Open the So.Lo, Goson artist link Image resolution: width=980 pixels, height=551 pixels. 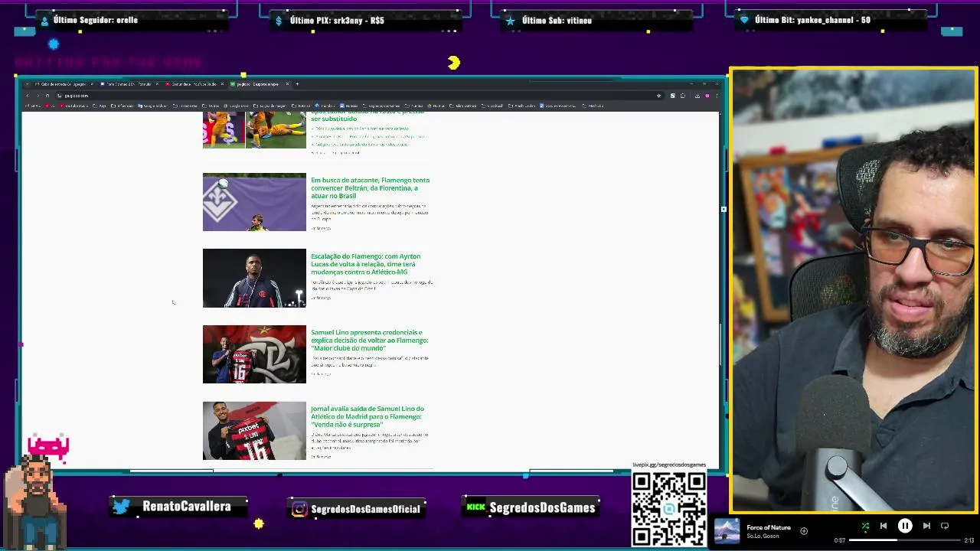(763, 536)
